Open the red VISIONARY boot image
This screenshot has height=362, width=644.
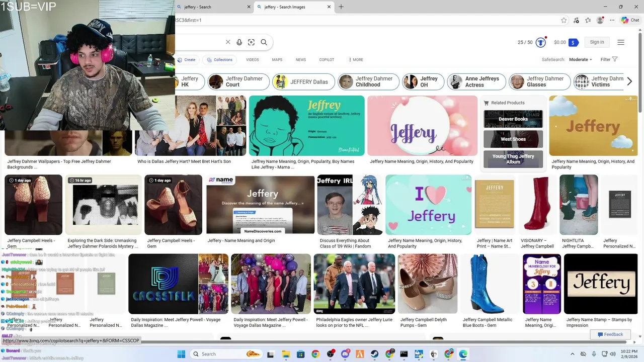click(538, 205)
